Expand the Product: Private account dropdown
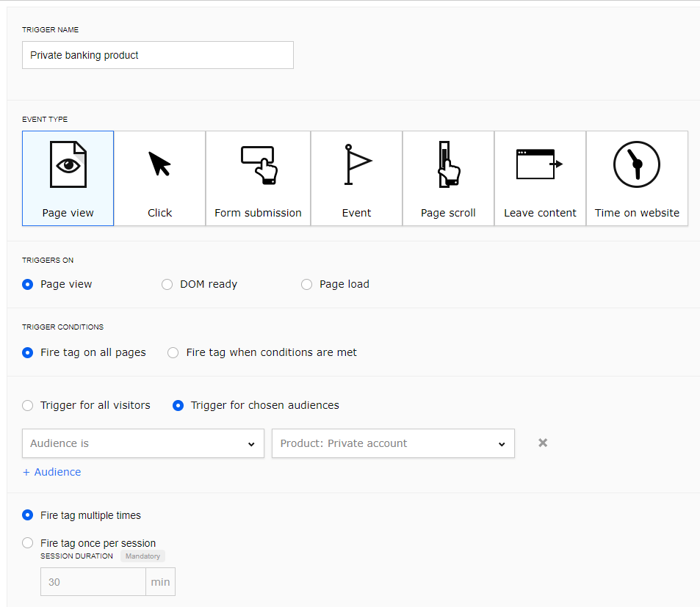Viewport: 700px width, 607px height. click(393, 443)
